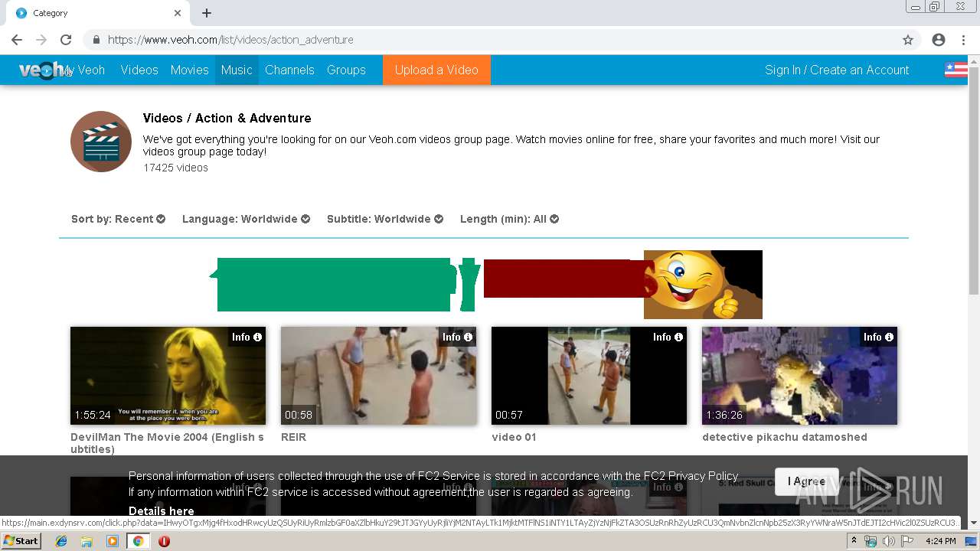Image resolution: width=980 pixels, height=551 pixels.
Task: Show hidden system tray icons
Action: (x=854, y=541)
